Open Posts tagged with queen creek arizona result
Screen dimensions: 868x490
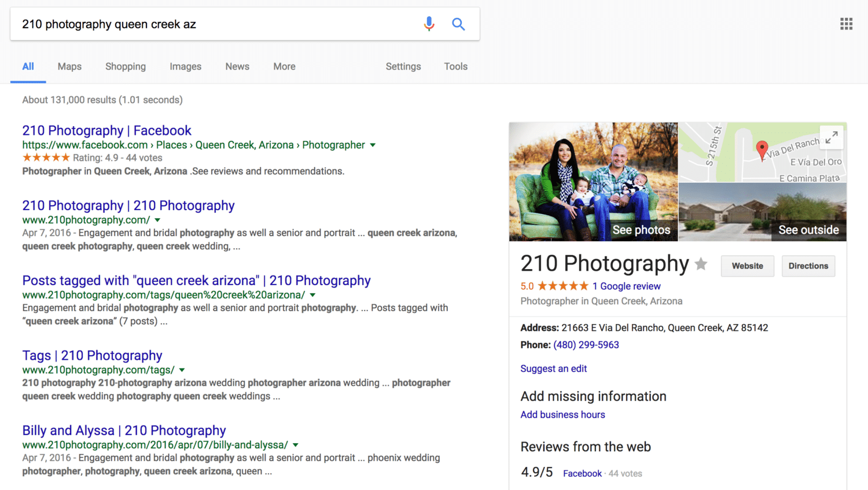(x=196, y=281)
